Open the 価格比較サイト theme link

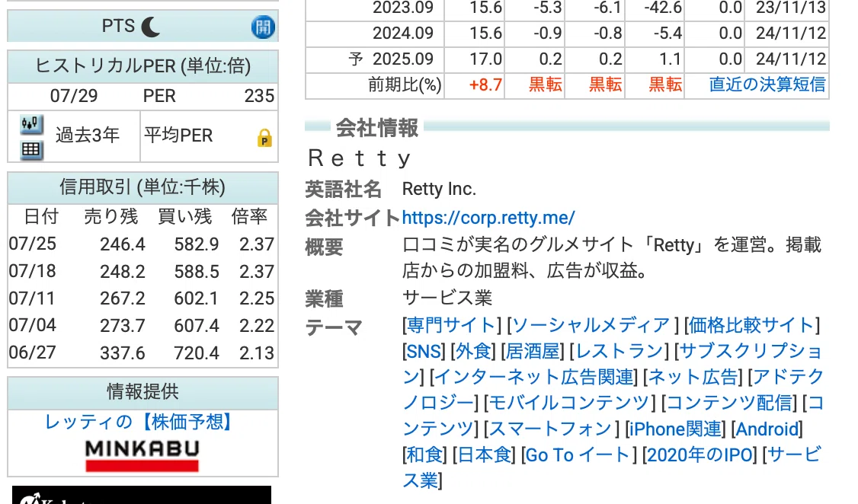(752, 325)
